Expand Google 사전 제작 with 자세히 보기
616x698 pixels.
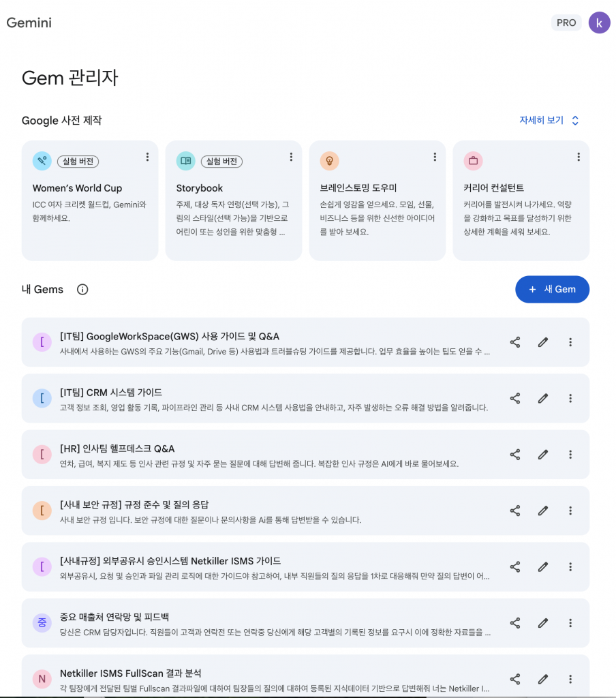[549, 120]
